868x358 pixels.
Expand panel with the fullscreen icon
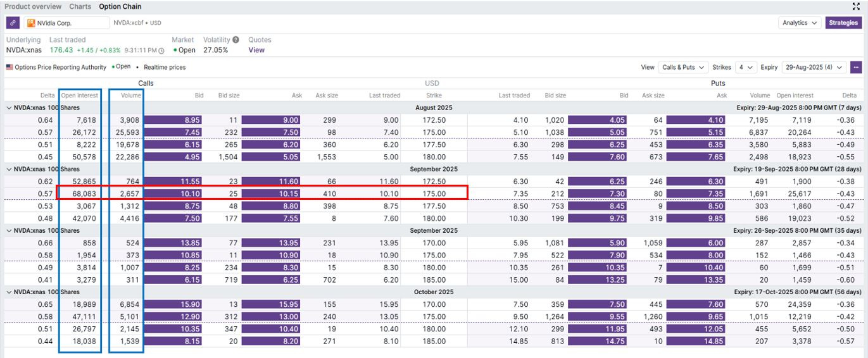[856, 6]
